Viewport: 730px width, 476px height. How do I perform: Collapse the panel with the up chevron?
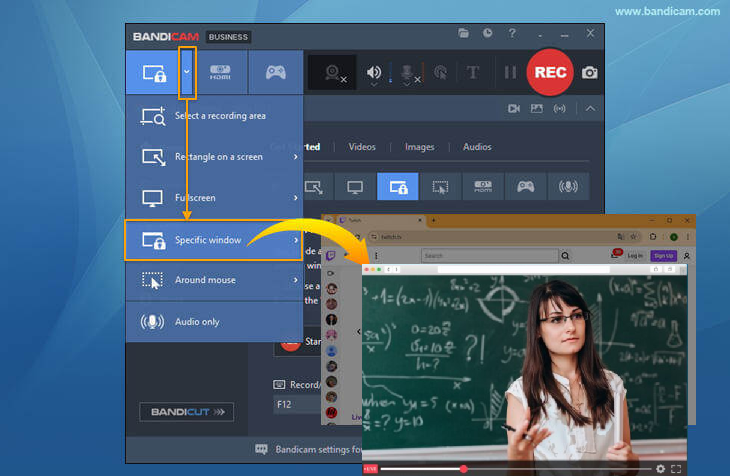pyautogui.click(x=590, y=108)
